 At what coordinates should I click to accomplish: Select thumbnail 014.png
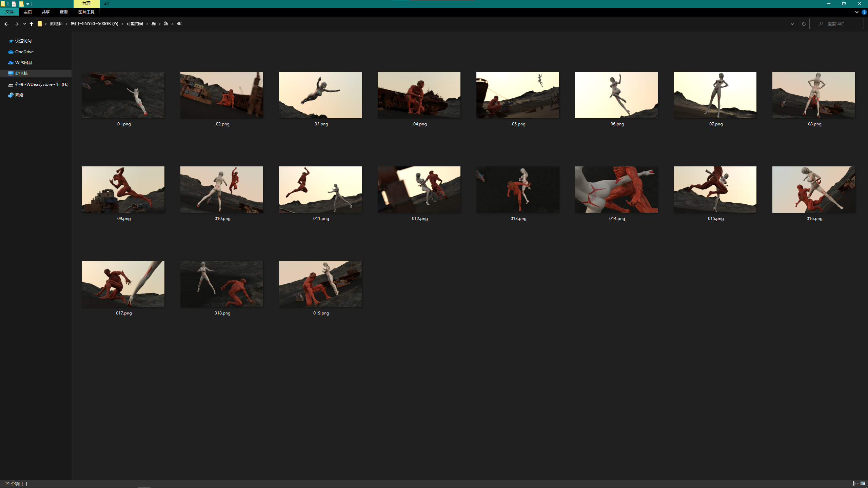[x=616, y=194]
